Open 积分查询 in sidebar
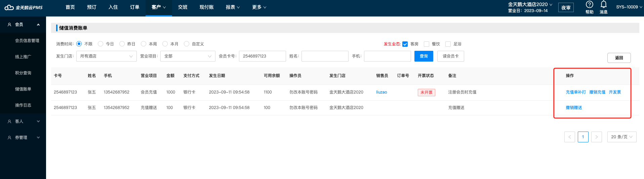Screen dimensions: 644x179 23,73
